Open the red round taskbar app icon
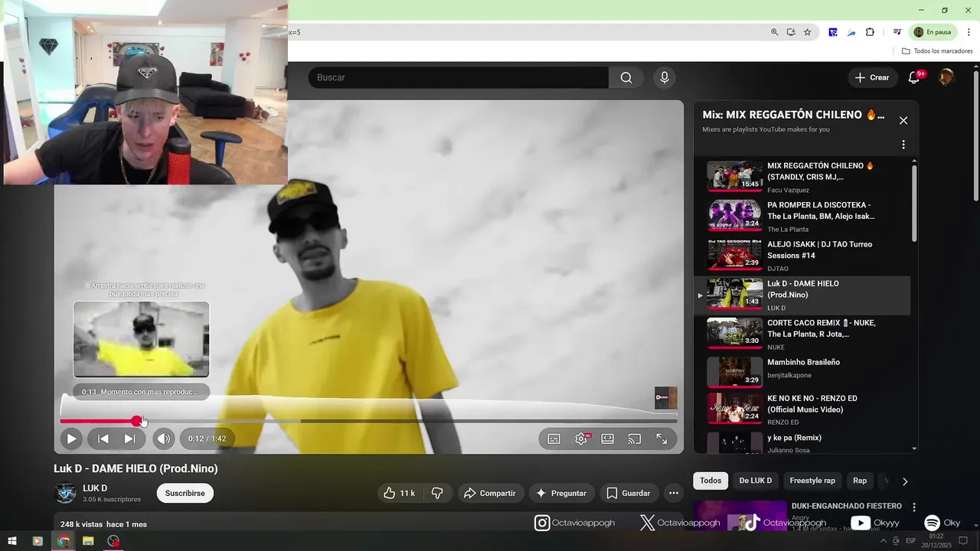The width and height of the screenshot is (980, 551). coord(113,541)
